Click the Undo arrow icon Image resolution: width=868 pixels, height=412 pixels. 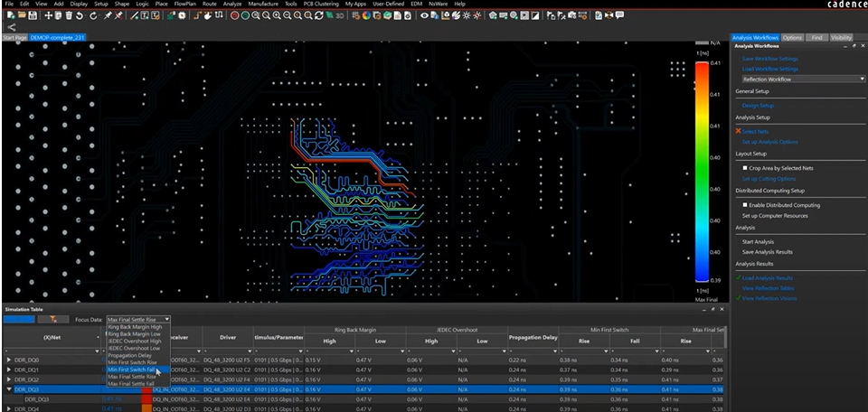click(80, 15)
